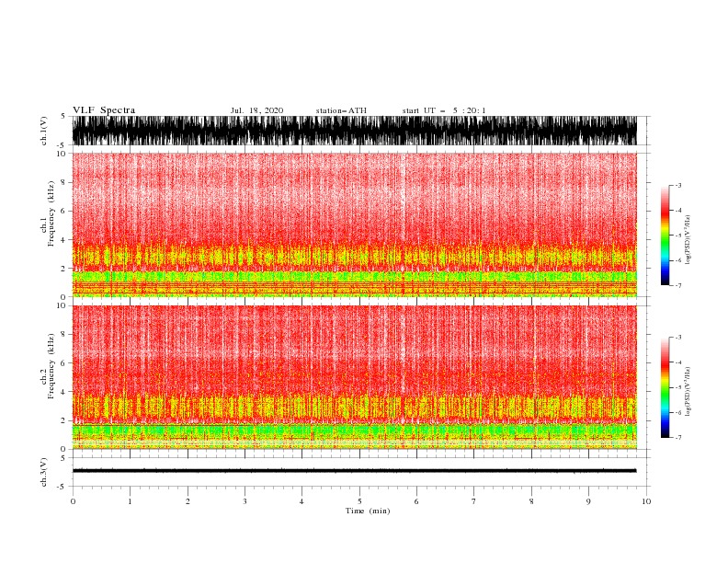Click the ch.1 spectrogram plot area
The image size is (728, 563).
pos(354,224)
